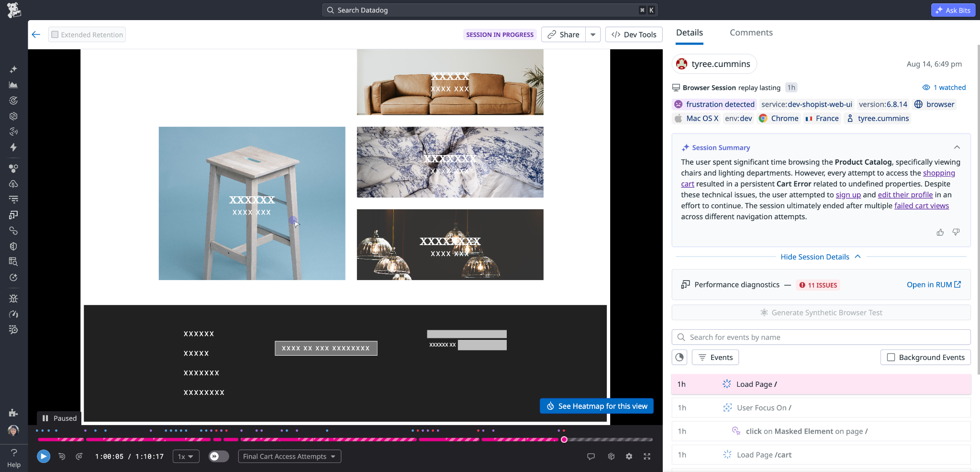Image resolution: width=980 pixels, height=472 pixels.
Task: Click the '11 ISSUES' badge
Action: coord(818,285)
